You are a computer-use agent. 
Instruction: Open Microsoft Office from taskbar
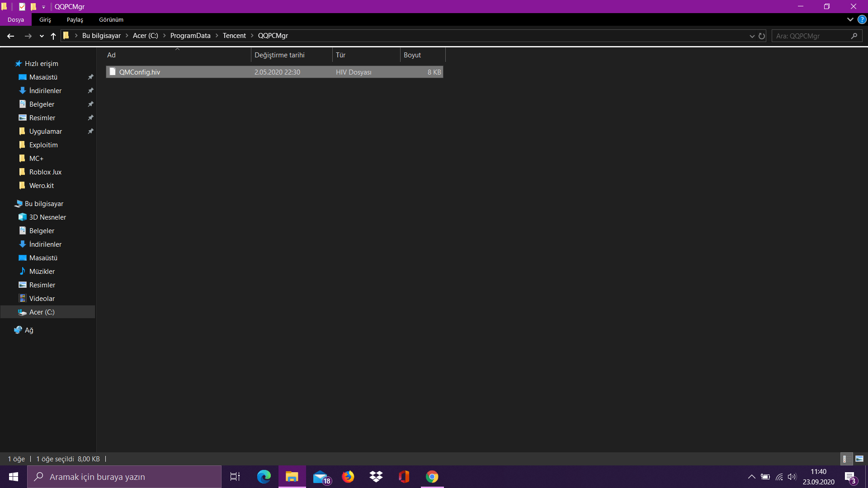click(404, 477)
